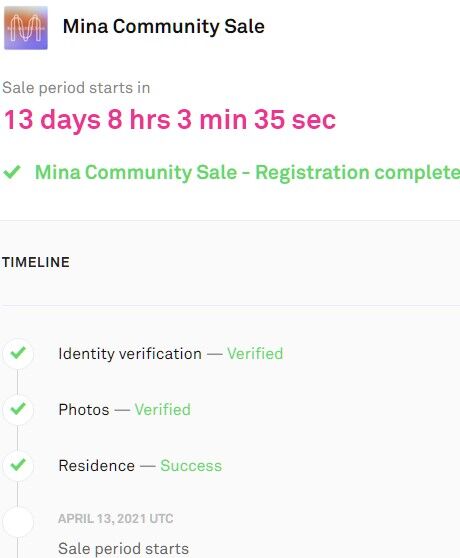Click the Photos step checkmark circle
The image size is (460, 558).
[18, 409]
